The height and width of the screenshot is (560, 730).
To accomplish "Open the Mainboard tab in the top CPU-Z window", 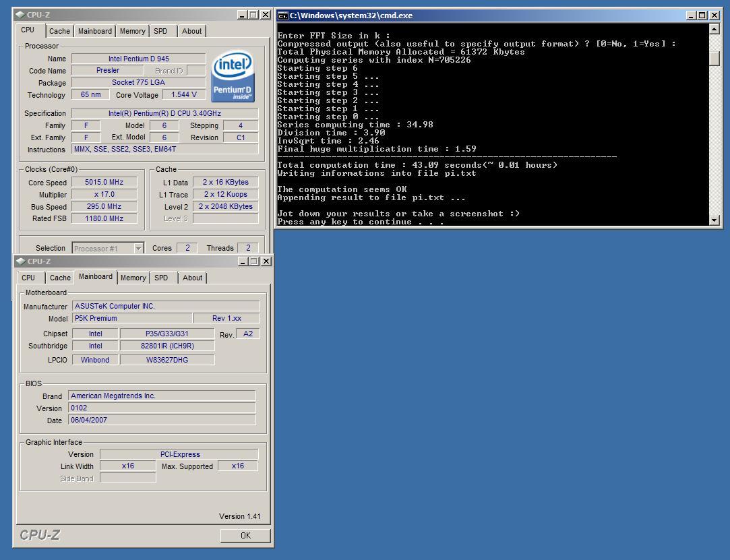I will 94,31.
